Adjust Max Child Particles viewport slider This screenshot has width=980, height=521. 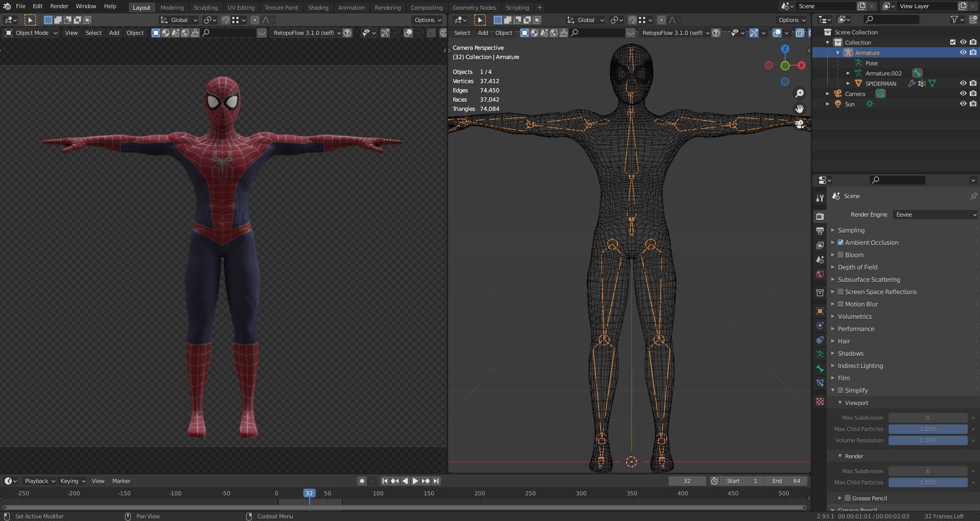928,429
